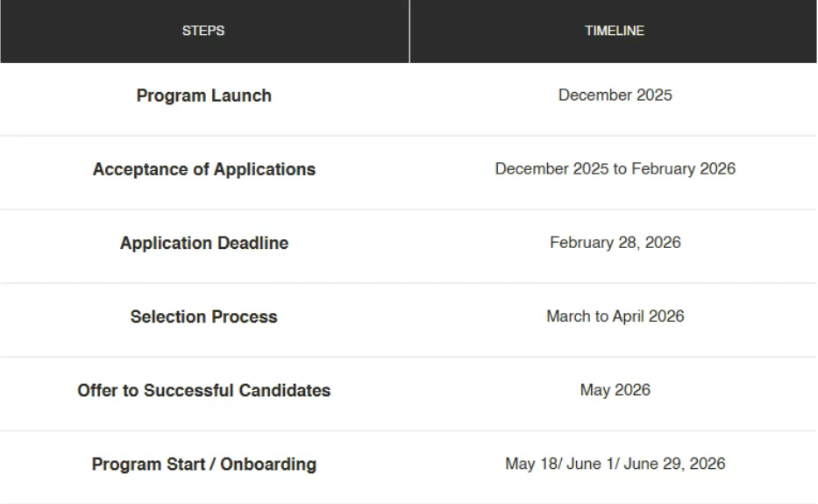Select the Selection Process step label
Viewport: 818px width, 504px height.
coord(203,316)
